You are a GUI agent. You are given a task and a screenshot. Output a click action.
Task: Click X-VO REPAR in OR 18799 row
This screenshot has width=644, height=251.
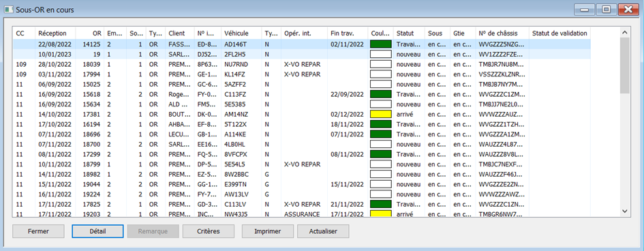point(302,164)
